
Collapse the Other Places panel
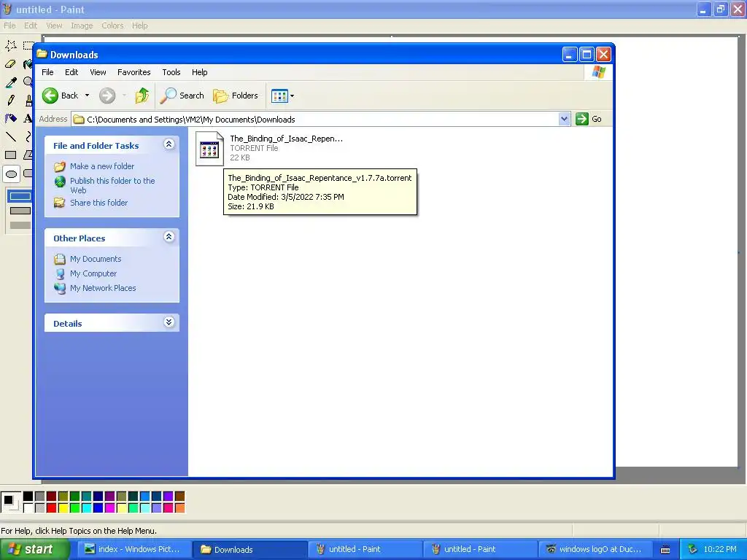[x=169, y=237]
